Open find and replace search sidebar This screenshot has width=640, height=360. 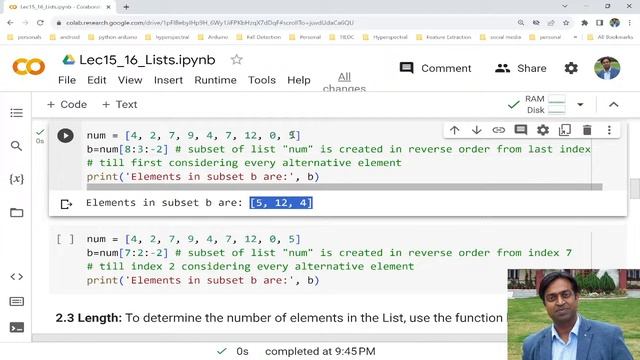point(16,146)
